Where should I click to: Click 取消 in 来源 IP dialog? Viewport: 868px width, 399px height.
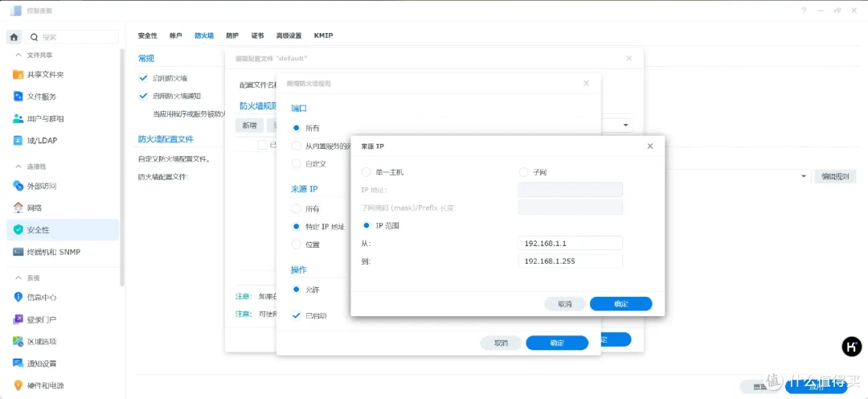click(565, 304)
